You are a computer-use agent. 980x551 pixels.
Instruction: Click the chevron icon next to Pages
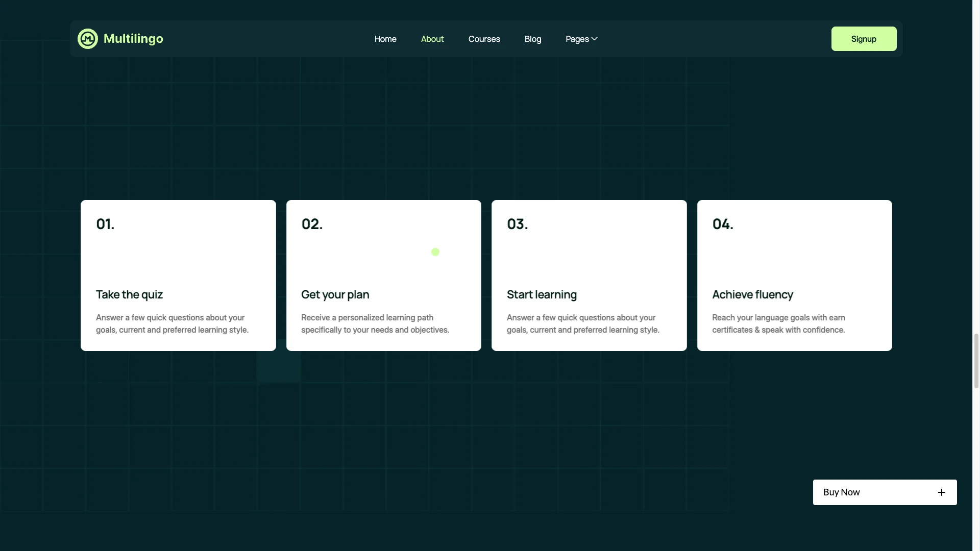pyautogui.click(x=594, y=38)
